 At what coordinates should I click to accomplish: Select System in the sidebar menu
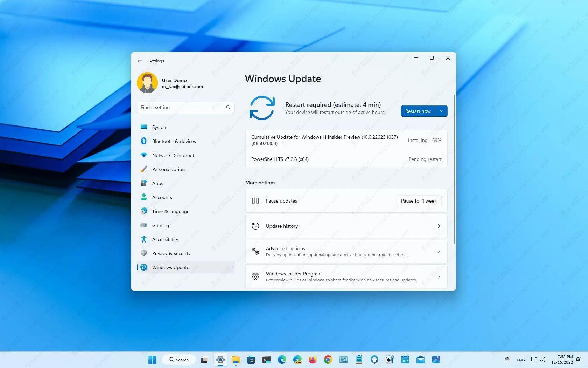pyautogui.click(x=160, y=127)
